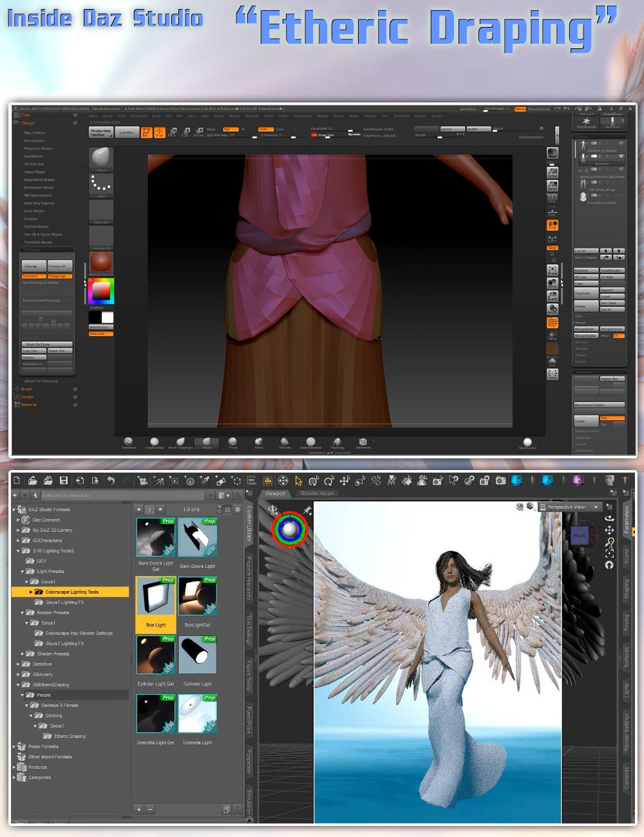Collapse the S1M Lighting Tools2 node
644x837 pixels.
point(19,550)
